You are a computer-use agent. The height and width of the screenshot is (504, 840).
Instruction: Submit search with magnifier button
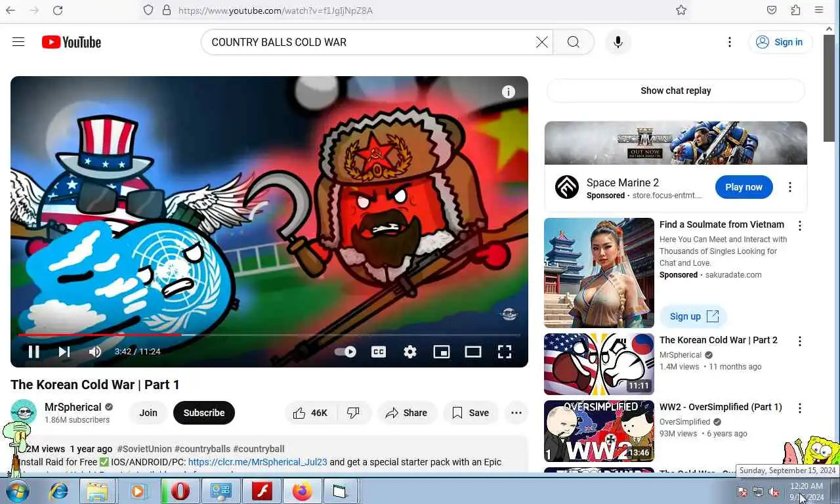pyautogui.click(x=574, y=42)
